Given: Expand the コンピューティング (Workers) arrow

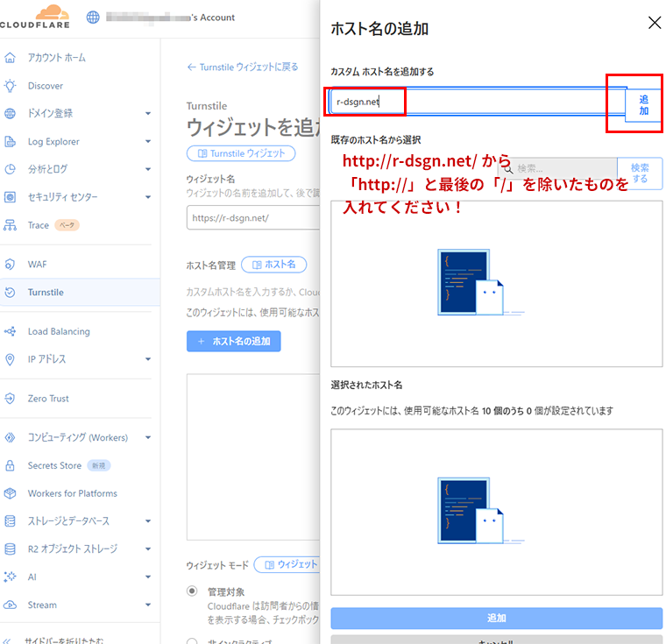Looking at the screenshot, I should click(148, 437).
